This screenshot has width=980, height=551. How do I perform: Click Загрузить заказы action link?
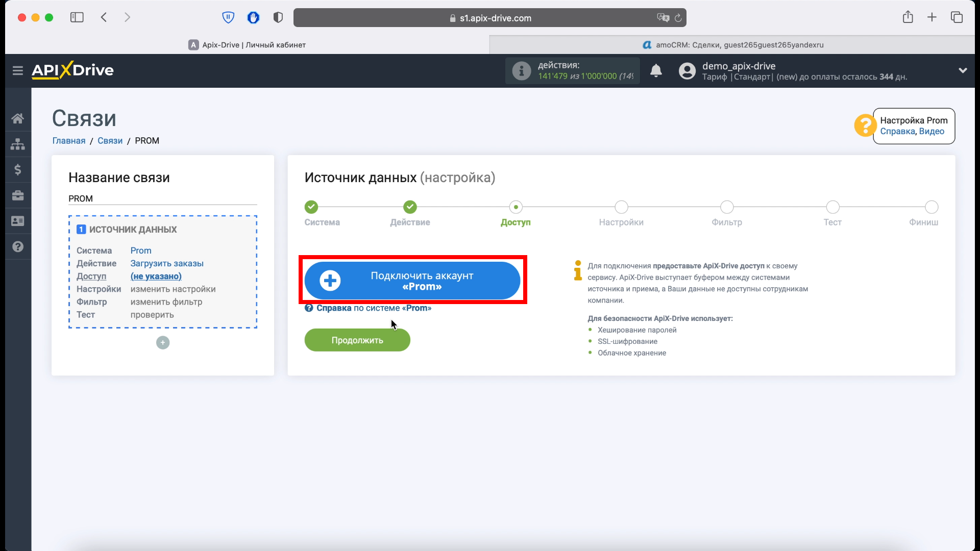click(167, 263)
